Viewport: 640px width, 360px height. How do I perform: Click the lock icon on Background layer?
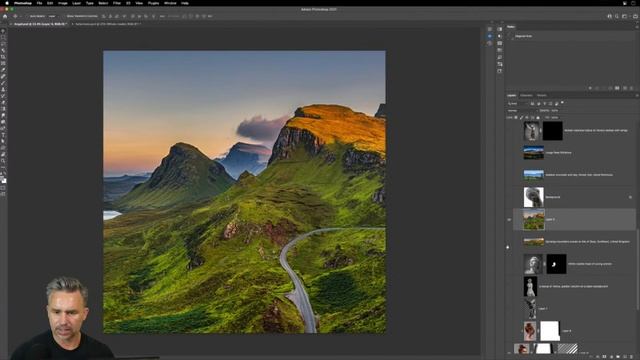click(631, 197)
